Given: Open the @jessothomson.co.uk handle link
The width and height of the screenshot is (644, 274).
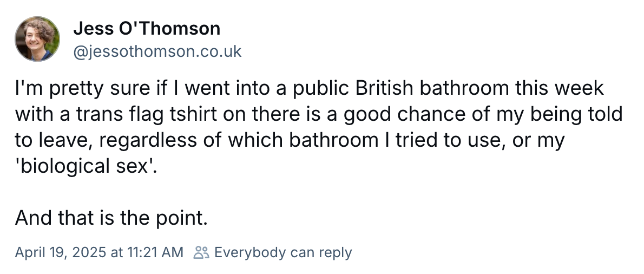Looking at the screenshot, I should coord(157,52).
